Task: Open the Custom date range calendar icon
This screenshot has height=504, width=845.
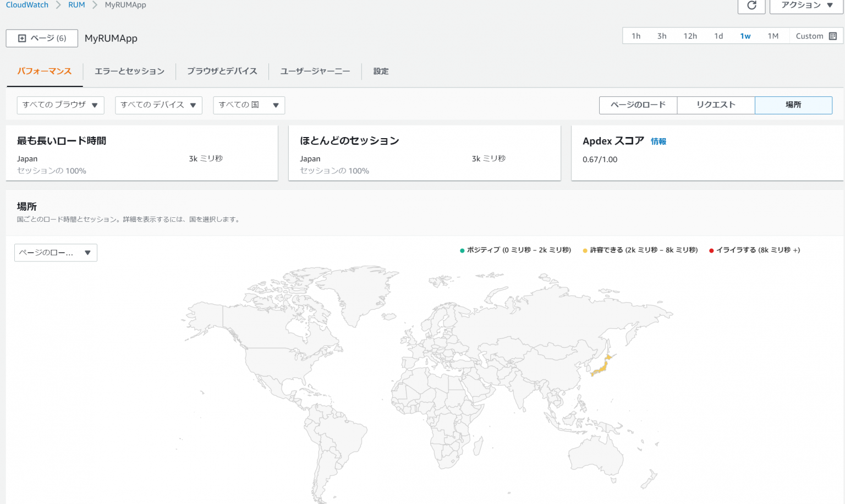Action: [x=833, y=36]
